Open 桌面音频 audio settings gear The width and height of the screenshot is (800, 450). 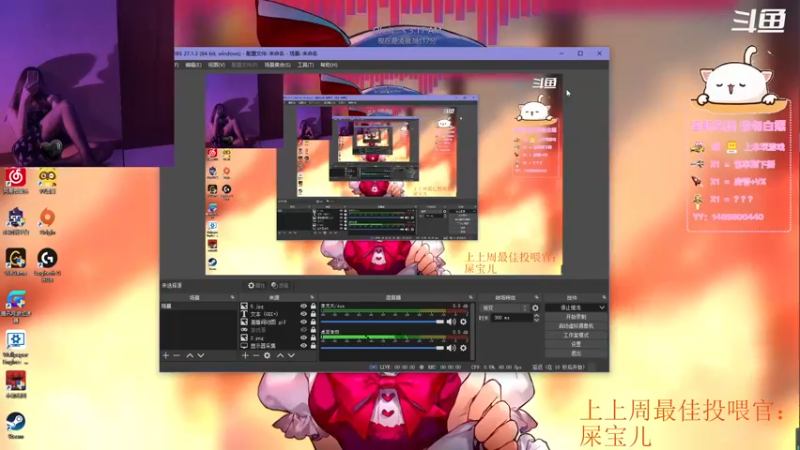463,348
